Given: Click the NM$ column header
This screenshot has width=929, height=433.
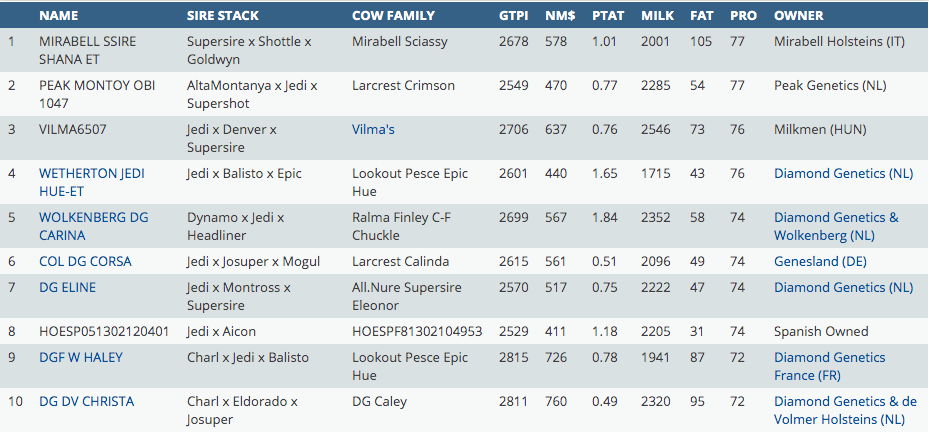Looking at the screenshot, I should (x=560, y=16).
